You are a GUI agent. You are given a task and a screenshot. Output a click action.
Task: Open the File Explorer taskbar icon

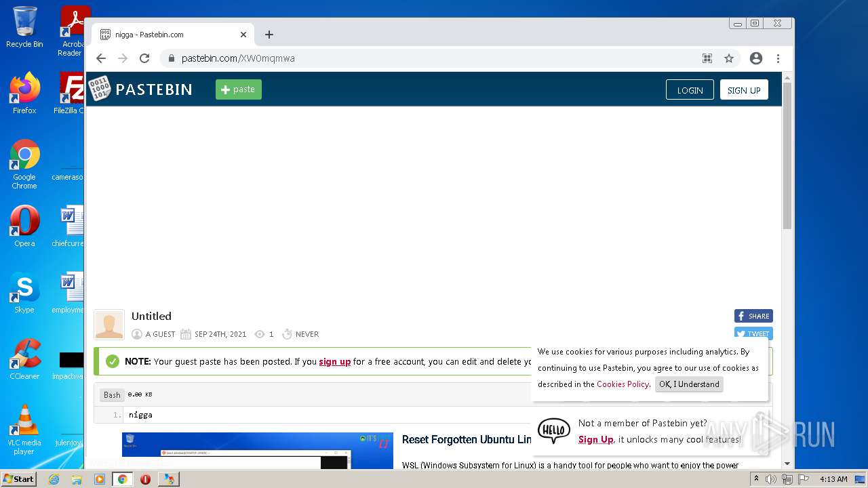[x=77, y=479]
